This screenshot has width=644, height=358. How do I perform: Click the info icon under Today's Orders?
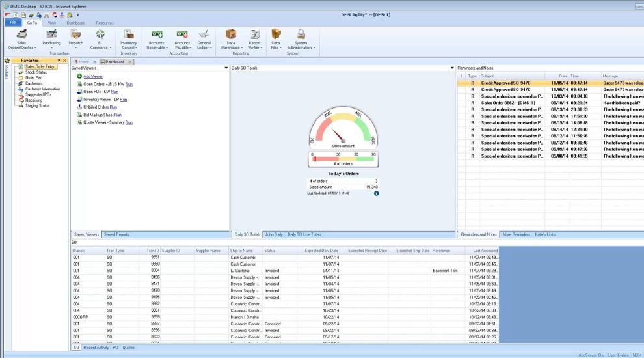tap(376, 193)
